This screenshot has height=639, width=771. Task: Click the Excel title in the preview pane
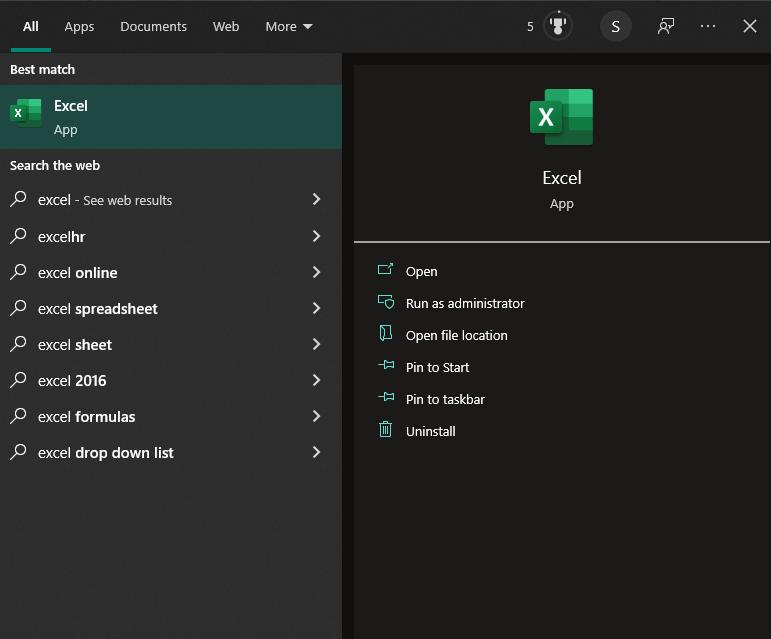click(x=562, y=177)
